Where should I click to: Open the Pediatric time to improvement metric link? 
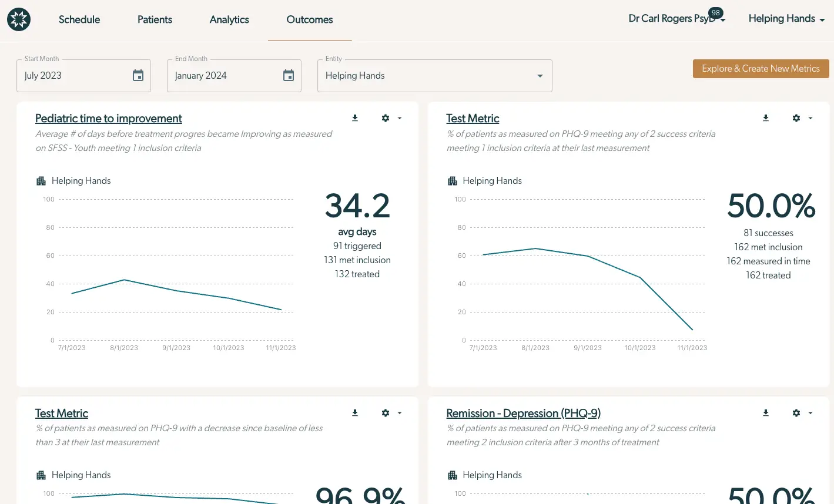pyautogui.click(x=108, y=118)
